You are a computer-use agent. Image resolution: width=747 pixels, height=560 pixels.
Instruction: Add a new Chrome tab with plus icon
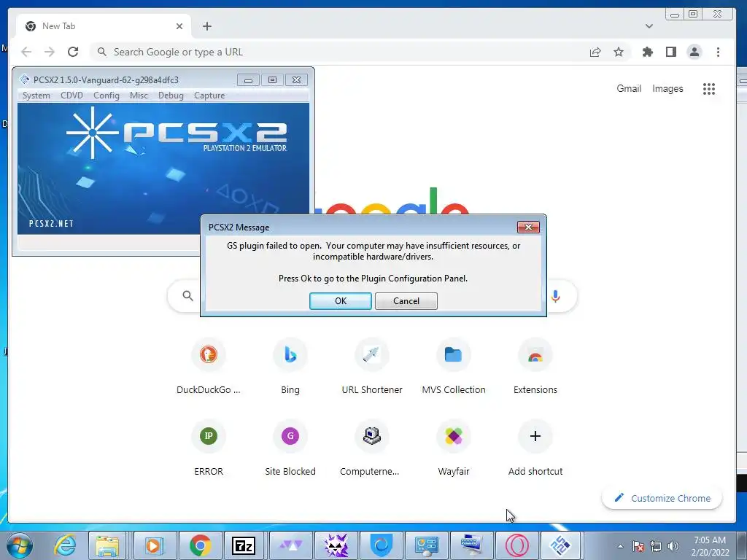point(206,26)
